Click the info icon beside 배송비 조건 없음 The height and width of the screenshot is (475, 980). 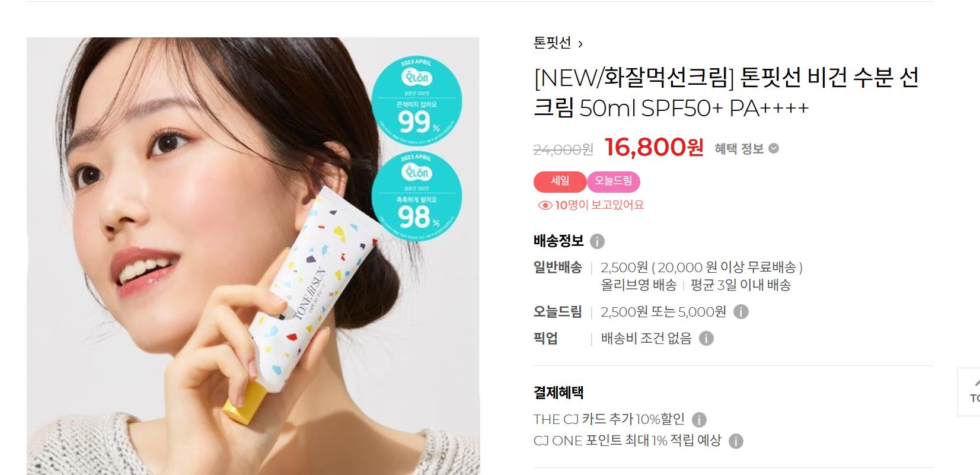706,338
